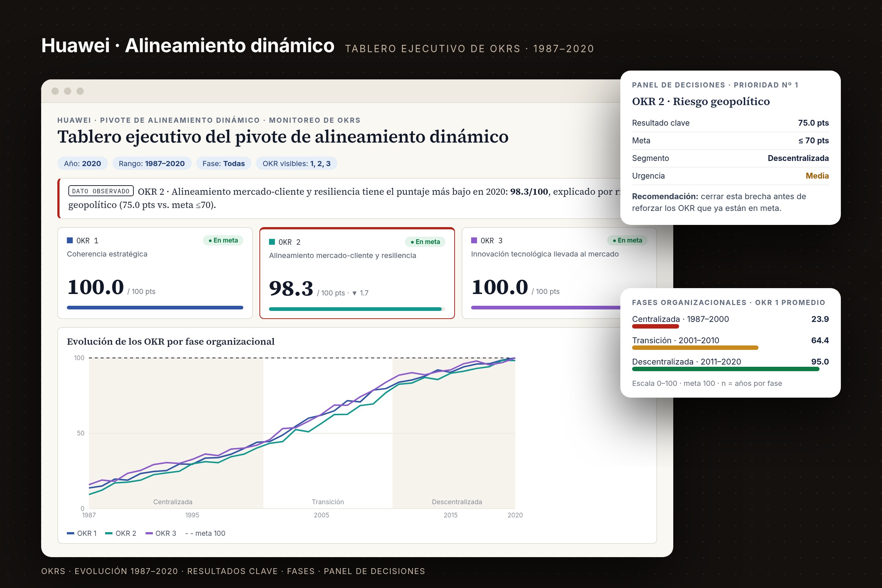Click the Evolución de los OKR chart title
This screenshot has height=588, width=882.
point(171,342)
